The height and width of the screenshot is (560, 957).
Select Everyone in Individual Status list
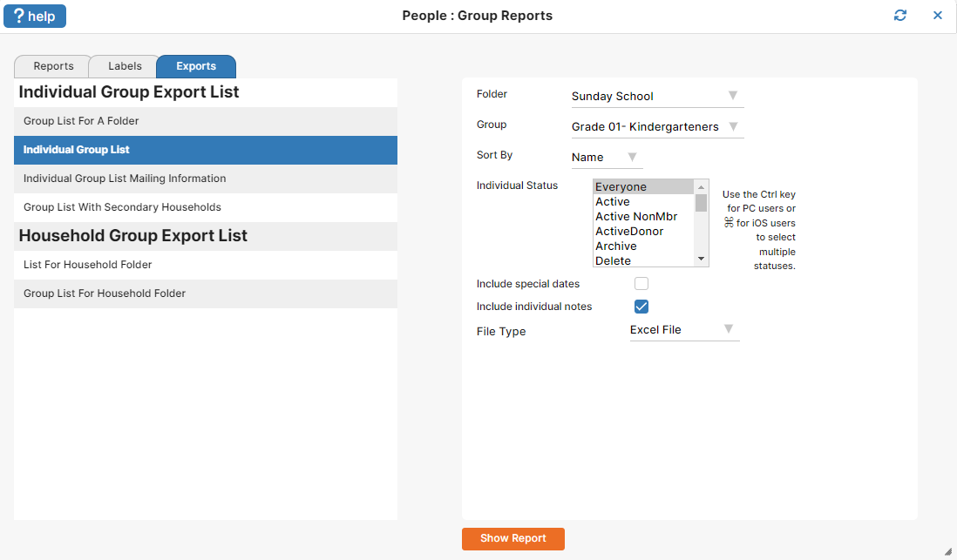pyautogui.click(x=644, y=186)
